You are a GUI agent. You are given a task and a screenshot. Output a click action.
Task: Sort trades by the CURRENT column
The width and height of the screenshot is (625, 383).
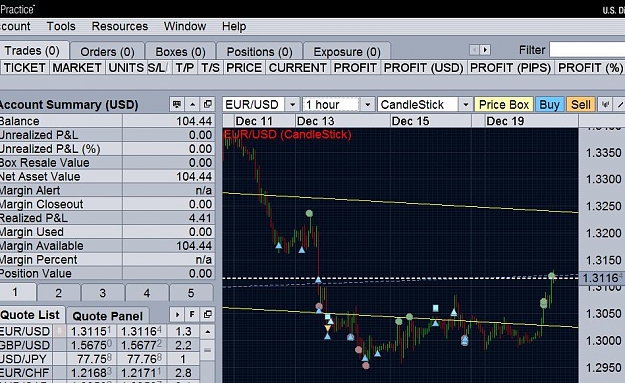pyautogui.click(x=298, y=67)
